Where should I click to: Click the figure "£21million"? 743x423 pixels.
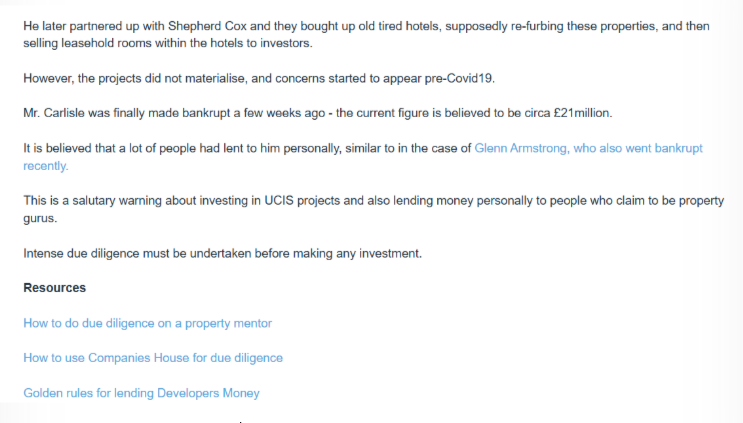point(582,113)
